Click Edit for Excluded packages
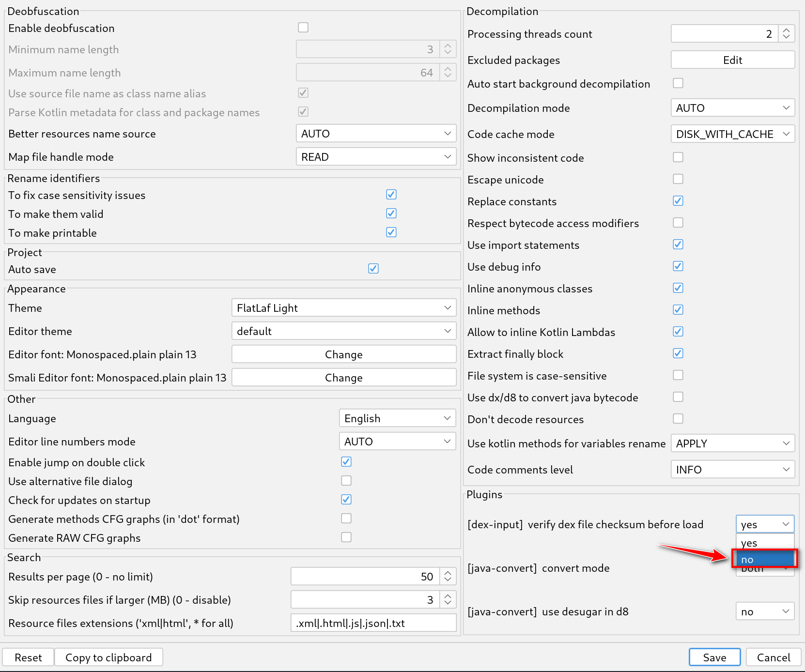Viewport: 805px width, 672px height. click(732, 60)
